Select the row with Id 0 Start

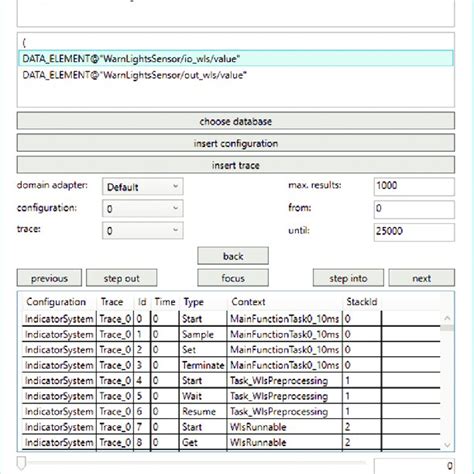(231, 319)
